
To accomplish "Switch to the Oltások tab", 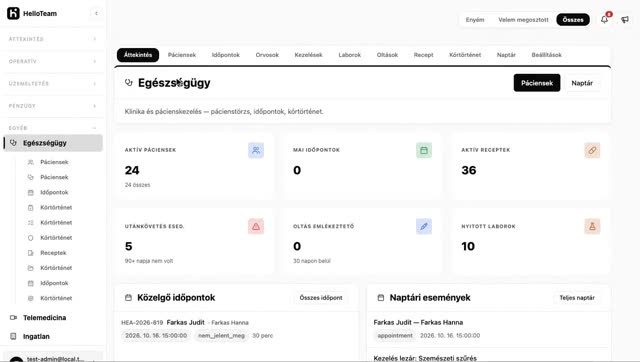I will tap(387, 55).
